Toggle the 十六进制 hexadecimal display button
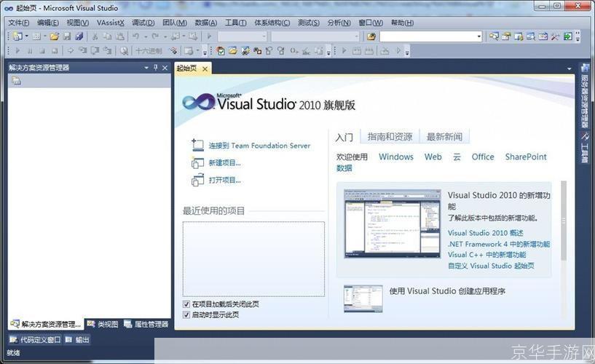The width and height of the screenshot is (595, 364). point(149,50)
